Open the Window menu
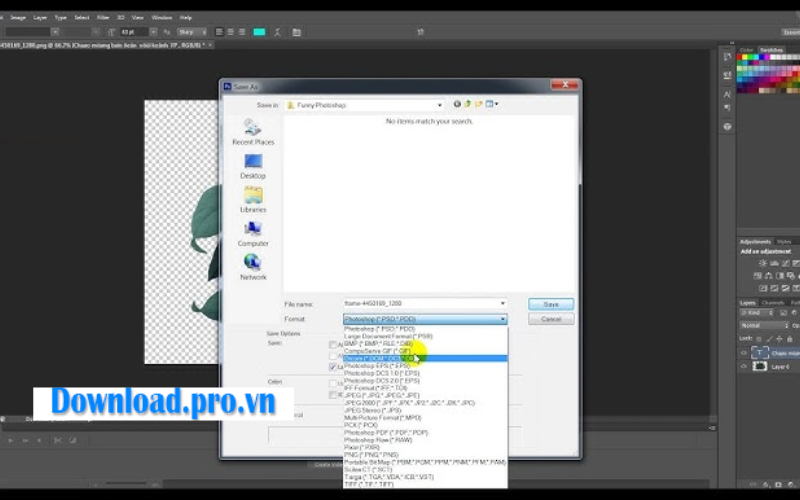This screenshot has width=800, height=500. [x=162, y=17]
